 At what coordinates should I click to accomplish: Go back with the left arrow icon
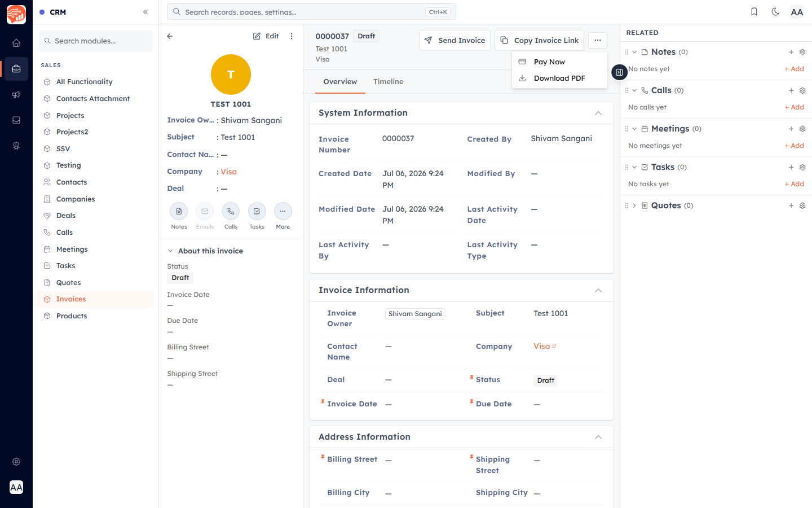tap(170, 36)
